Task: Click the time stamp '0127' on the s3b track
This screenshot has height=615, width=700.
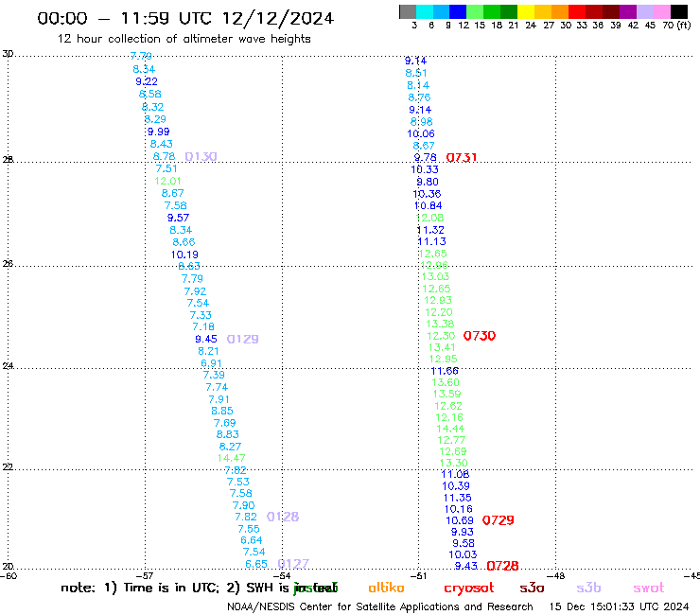Action: pos(293,564)
